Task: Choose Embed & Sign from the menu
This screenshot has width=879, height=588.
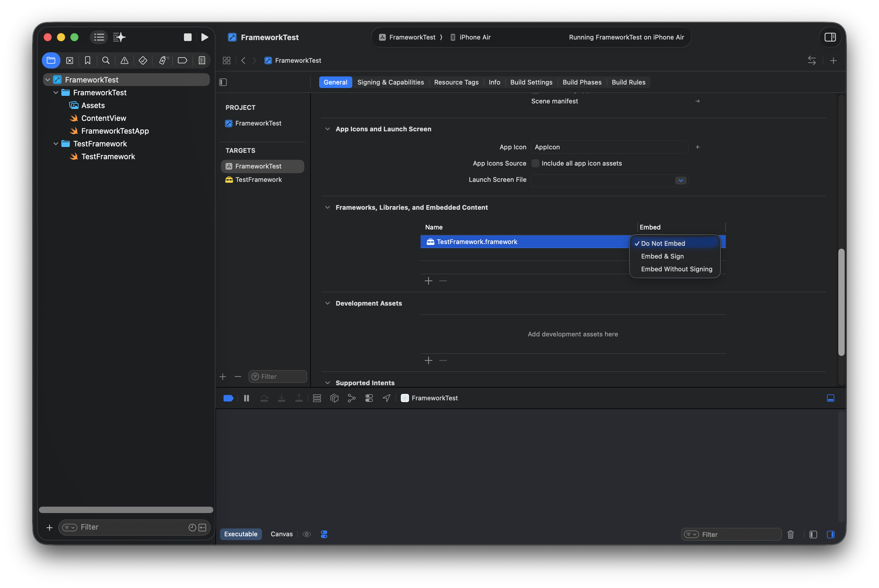Action: tap(662, 256)
